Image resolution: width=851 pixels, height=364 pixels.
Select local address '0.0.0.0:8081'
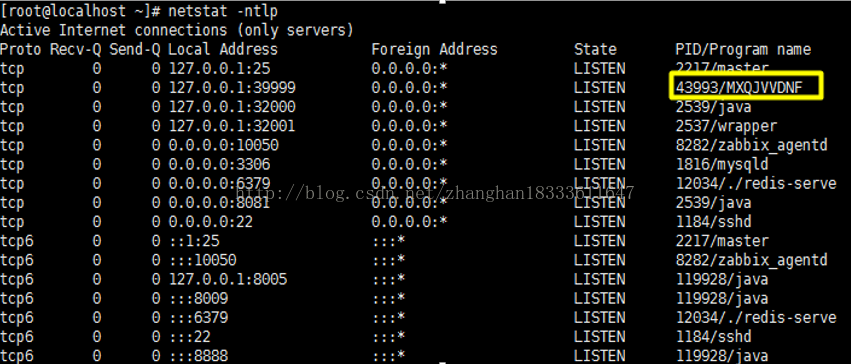tap(219, 202)
